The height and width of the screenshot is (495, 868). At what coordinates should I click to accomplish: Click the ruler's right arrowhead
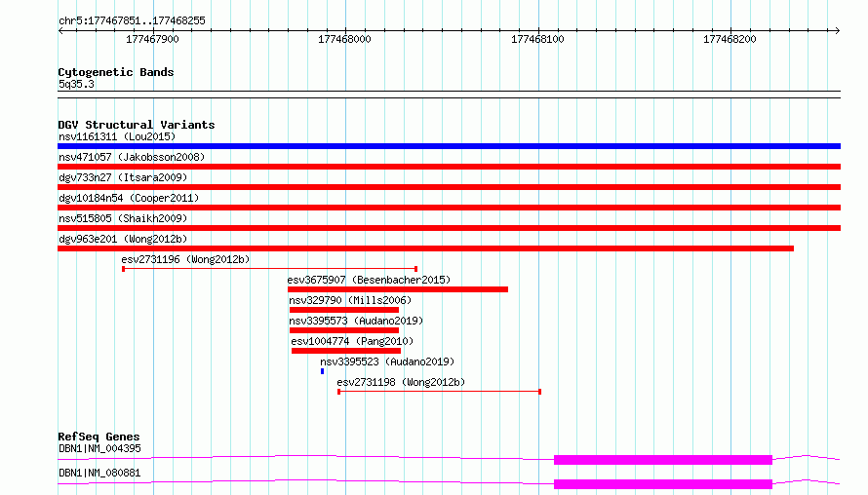(838, 30)
